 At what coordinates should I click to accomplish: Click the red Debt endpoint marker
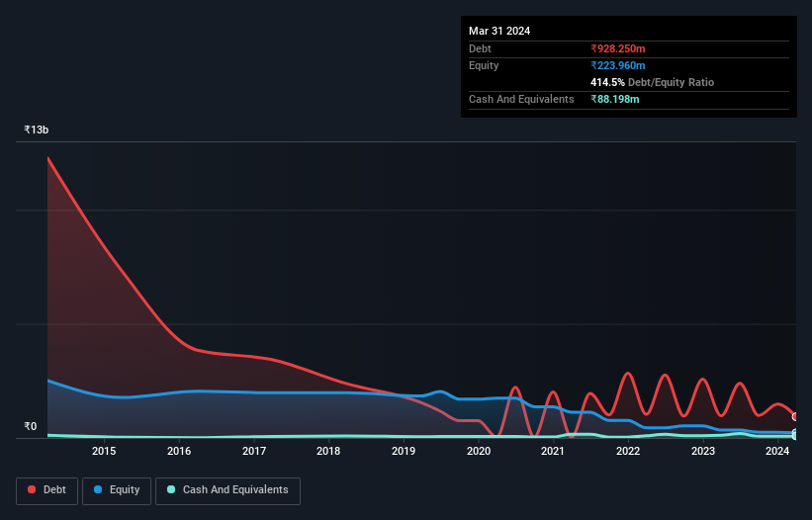[795, 416]
